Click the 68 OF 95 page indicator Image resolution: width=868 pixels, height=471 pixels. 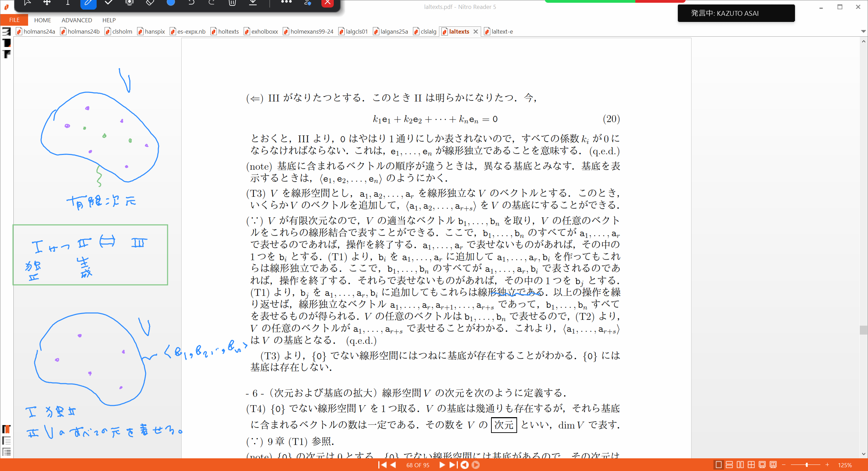418,465
